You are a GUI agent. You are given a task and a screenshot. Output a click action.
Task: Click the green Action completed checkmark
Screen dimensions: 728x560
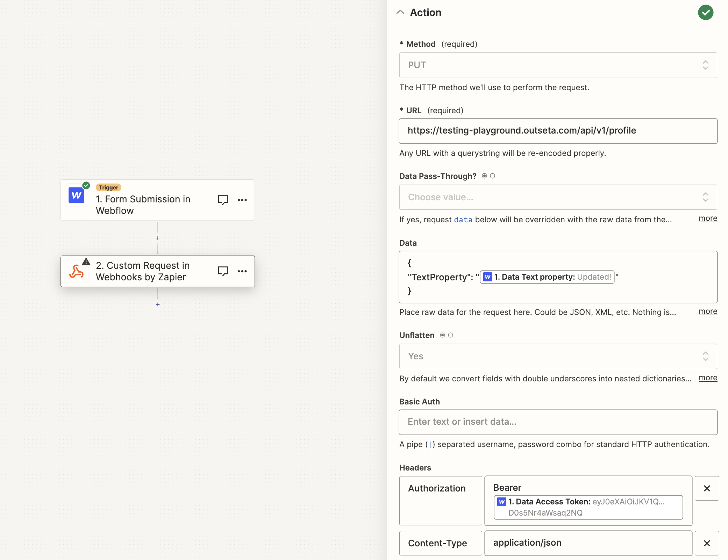(x=706, y=13)
